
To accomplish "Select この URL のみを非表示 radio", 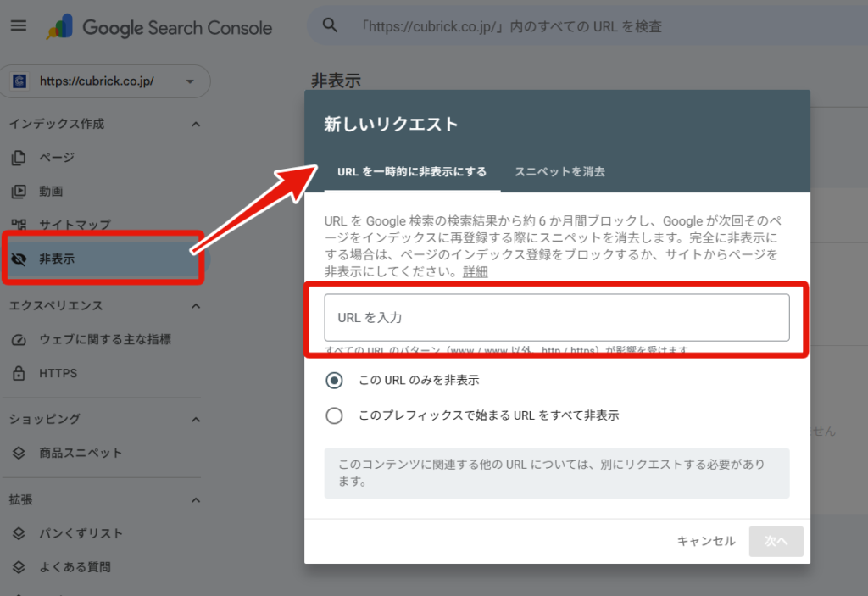I will pyautogui.click(x=334, y=381).
